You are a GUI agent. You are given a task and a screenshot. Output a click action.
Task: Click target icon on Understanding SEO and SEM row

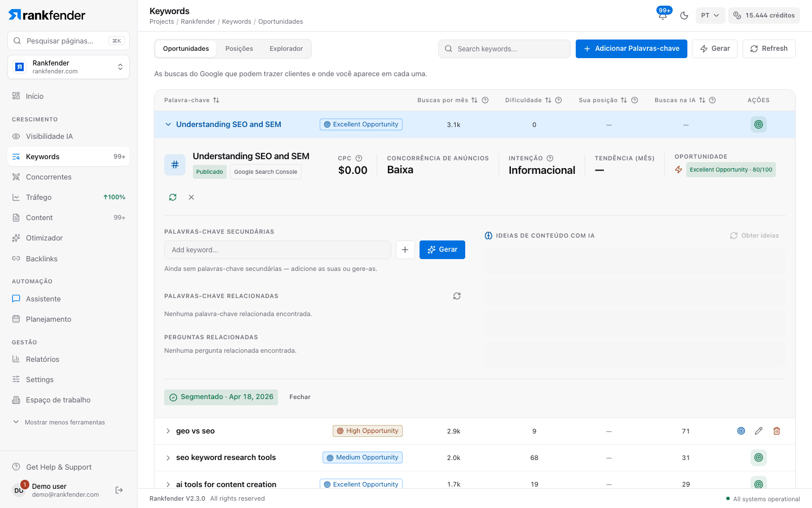tap(758, 124)
